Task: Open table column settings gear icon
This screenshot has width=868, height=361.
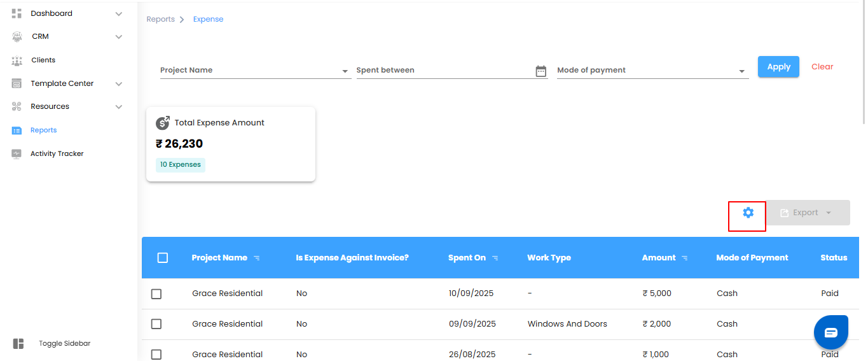Action: coord(748,213)
